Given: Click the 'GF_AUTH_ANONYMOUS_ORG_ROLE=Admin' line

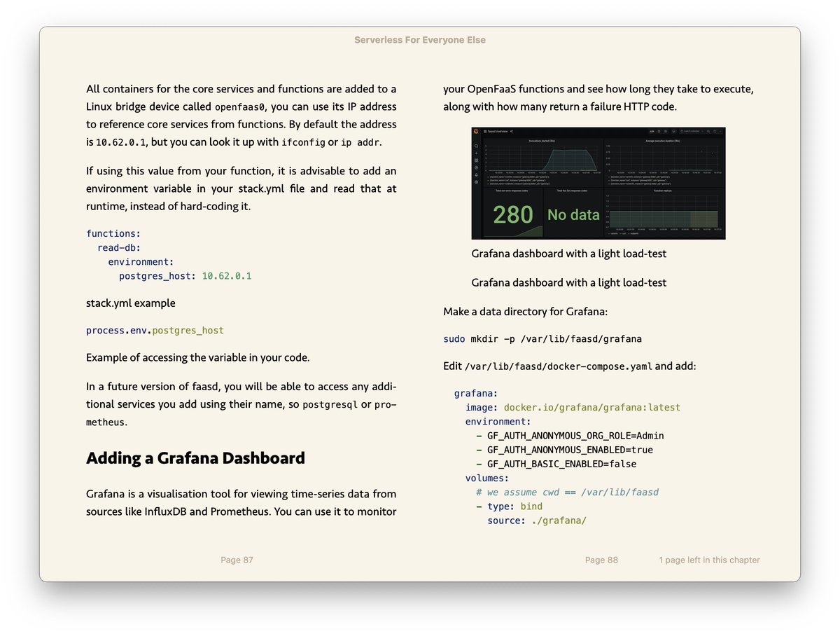Looking at the screenshot, I should 570,436.
